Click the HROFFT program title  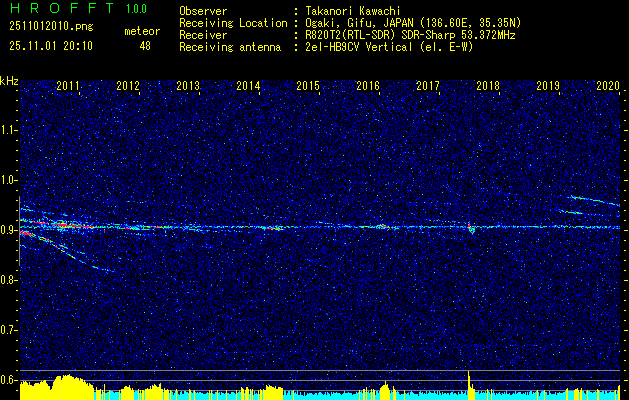[63, 8]
